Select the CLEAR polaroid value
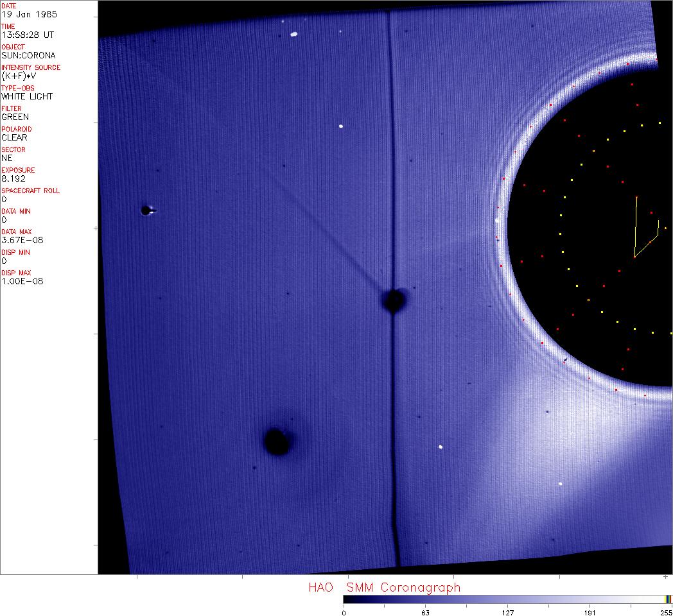 (14, 137)
